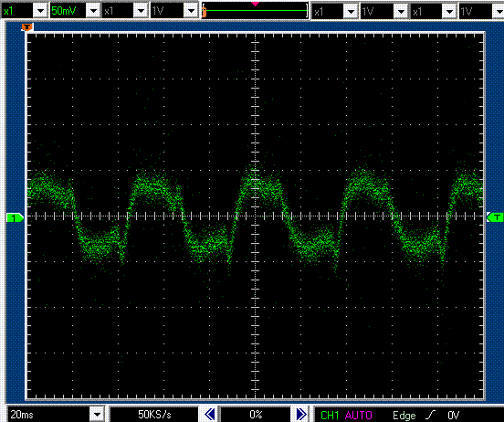504x422 pixels.
Task: Open the second channel 1V scale dropdown
Action: (x=191, y=11)
